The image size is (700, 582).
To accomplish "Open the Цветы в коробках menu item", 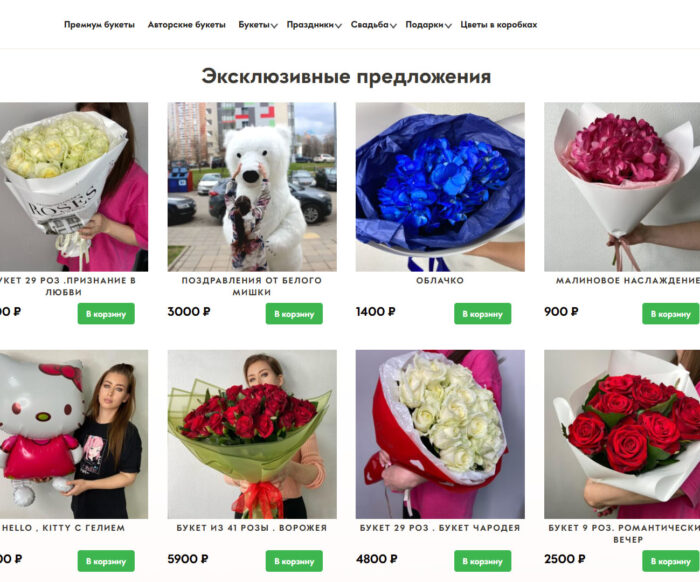I will point(499,25).
